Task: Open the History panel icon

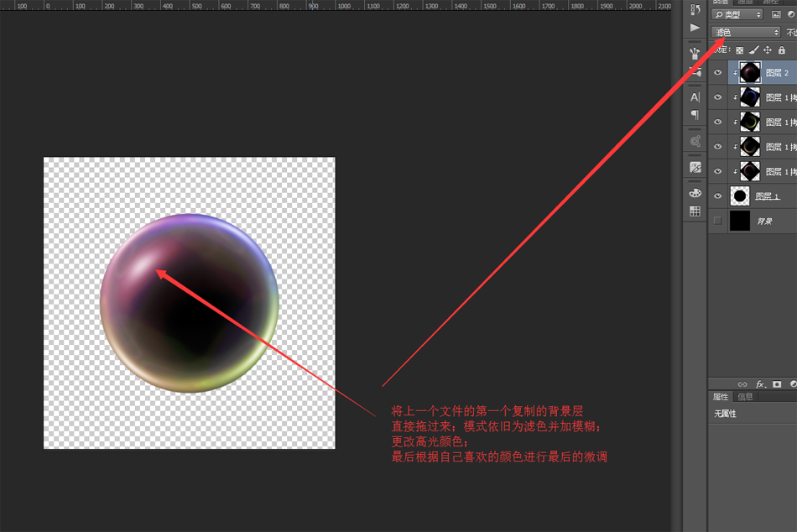Action: 695,10
